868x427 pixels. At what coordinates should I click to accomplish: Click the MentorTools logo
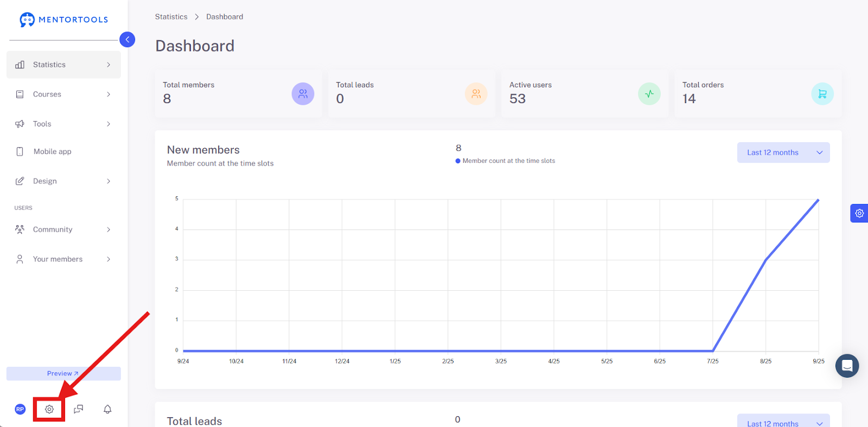[63, 20]
